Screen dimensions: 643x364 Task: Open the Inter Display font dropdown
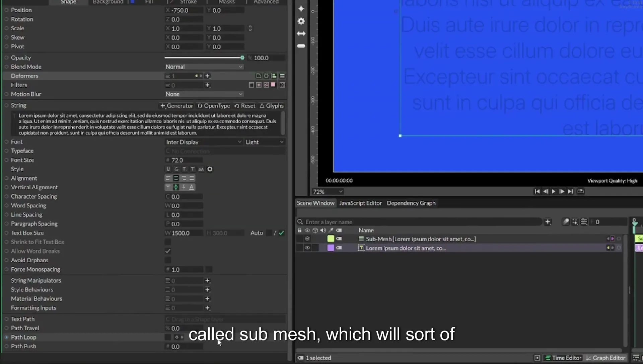204,142
